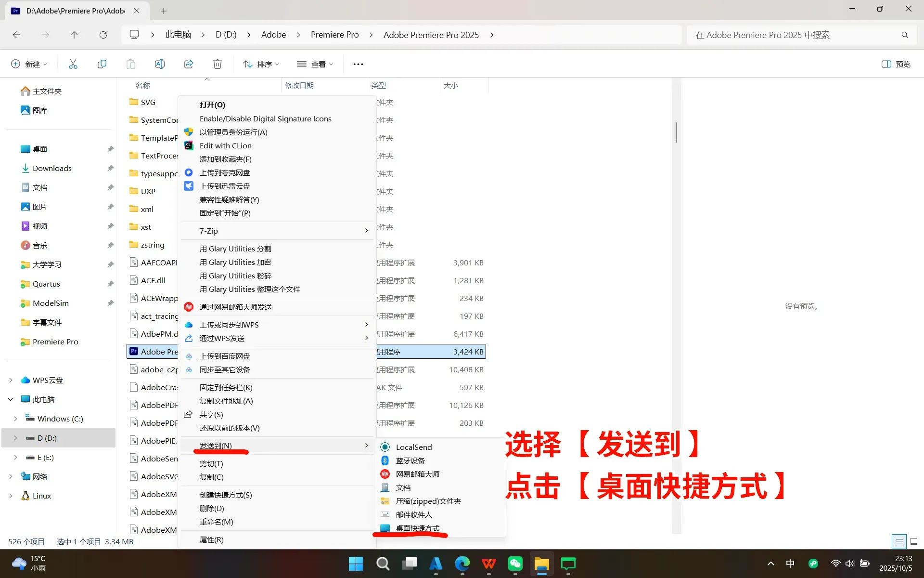Click the Refresh icon beside address bar

(103, 35)
